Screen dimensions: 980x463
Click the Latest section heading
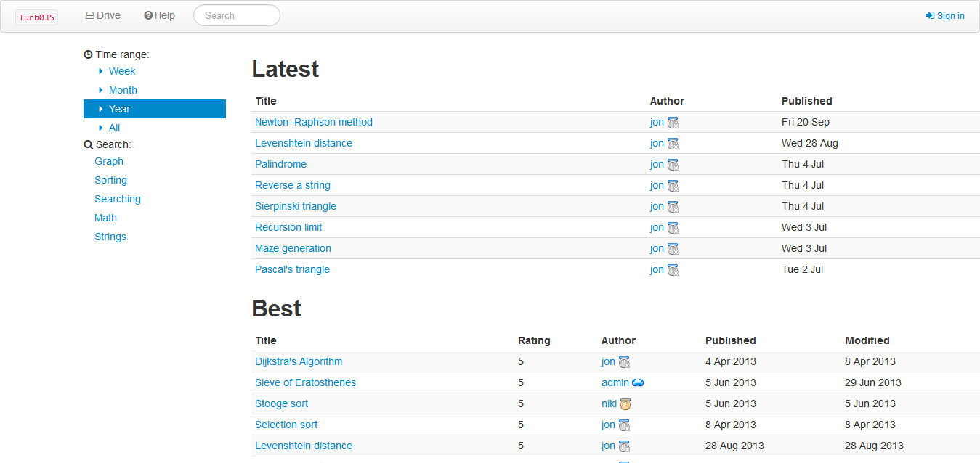click(286, 69)
